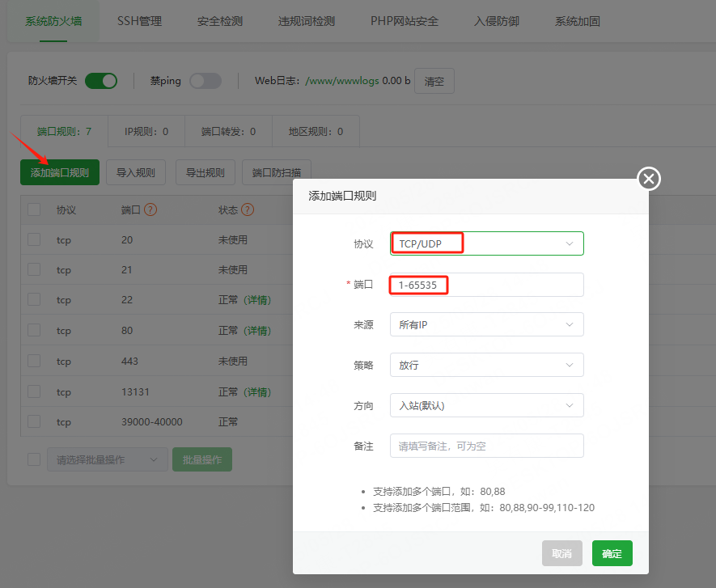Screen dimensions: 716x588
Task: Select all rules using the header checkbox
Action: tap(33, 209)
